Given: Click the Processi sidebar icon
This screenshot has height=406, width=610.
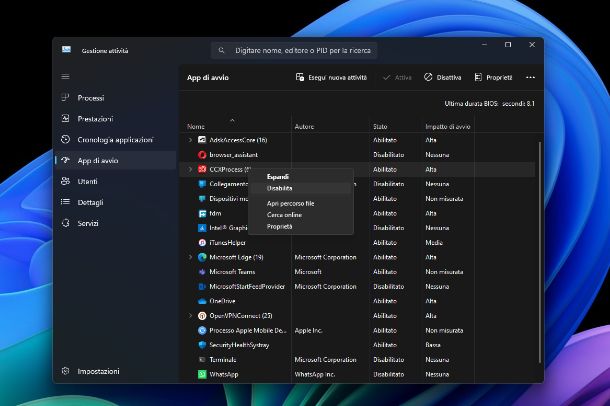Looking at the screenshot, I should (x=65, y=98).
